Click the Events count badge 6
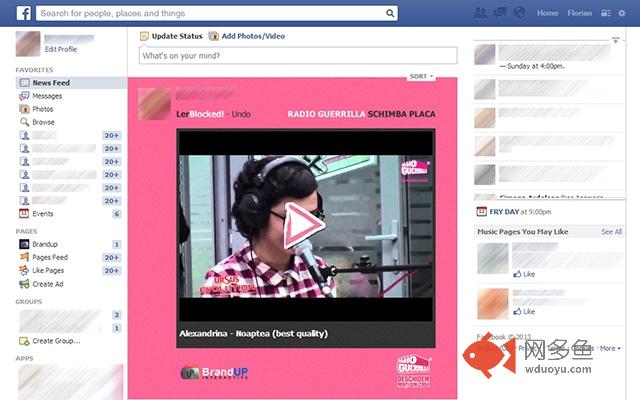 click(x=116, y=213)
